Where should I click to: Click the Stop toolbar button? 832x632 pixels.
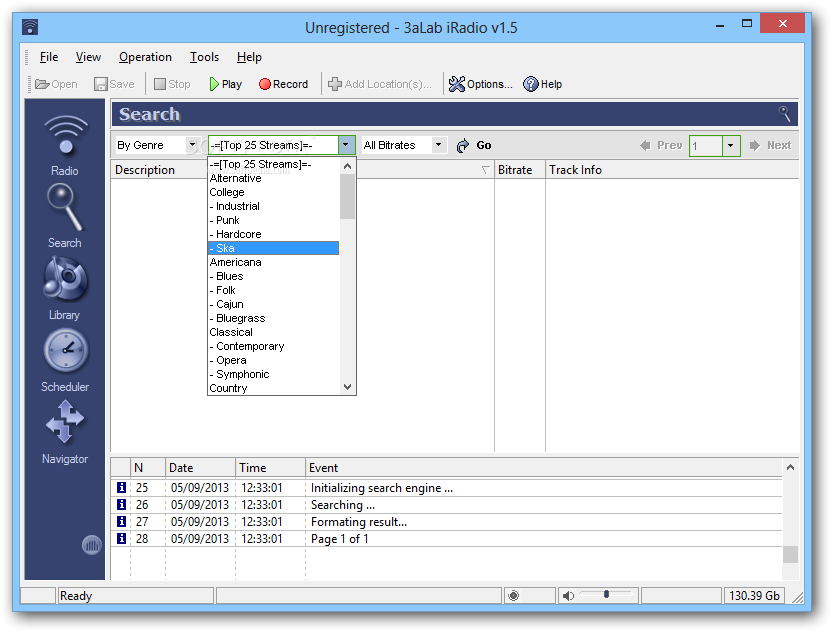[172, 84]
